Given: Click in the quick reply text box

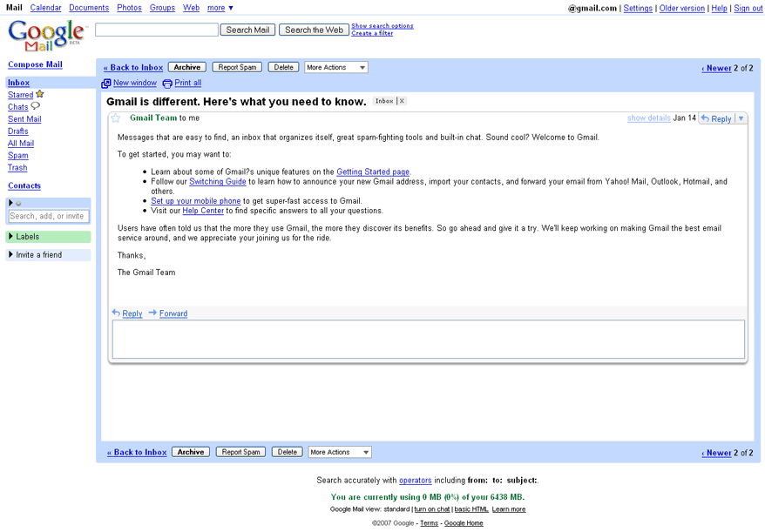Looking at the screenshot, I should point(429,340).
